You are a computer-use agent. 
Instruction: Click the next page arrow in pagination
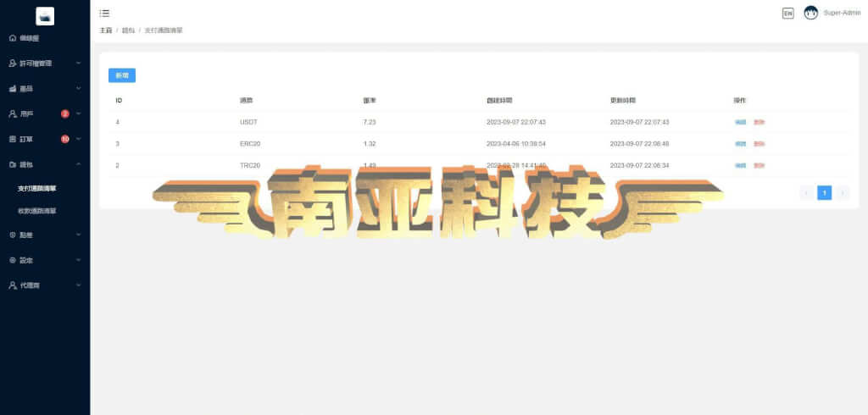point(843,192)
